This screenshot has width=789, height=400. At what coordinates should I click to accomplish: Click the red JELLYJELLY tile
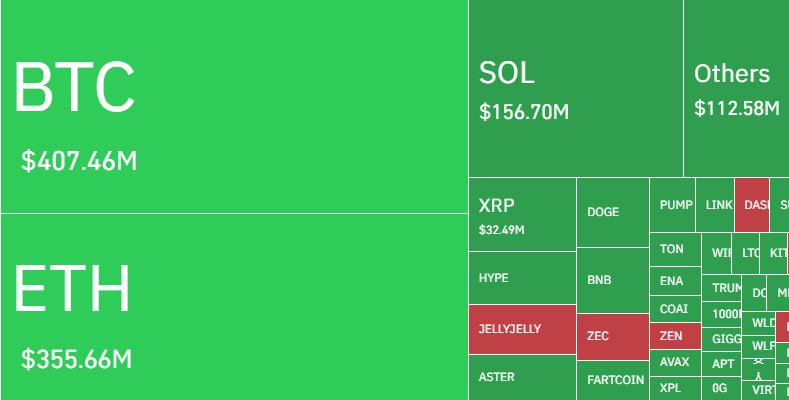[x=522, y=329]
